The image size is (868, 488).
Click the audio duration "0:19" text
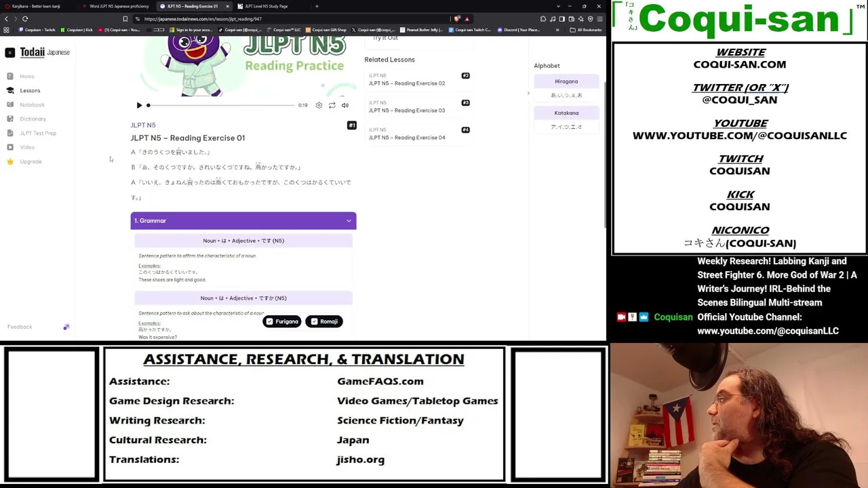pos(302,105)
